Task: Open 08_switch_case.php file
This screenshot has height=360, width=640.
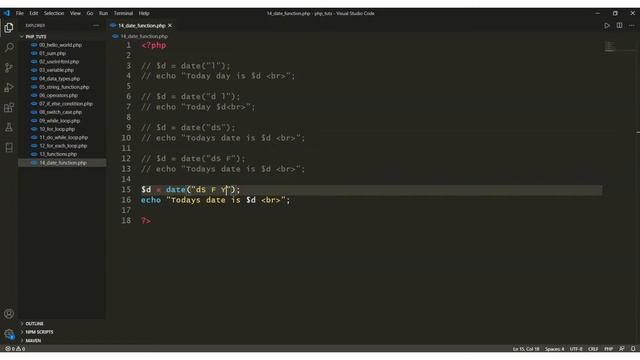Action: click(60, 112)
